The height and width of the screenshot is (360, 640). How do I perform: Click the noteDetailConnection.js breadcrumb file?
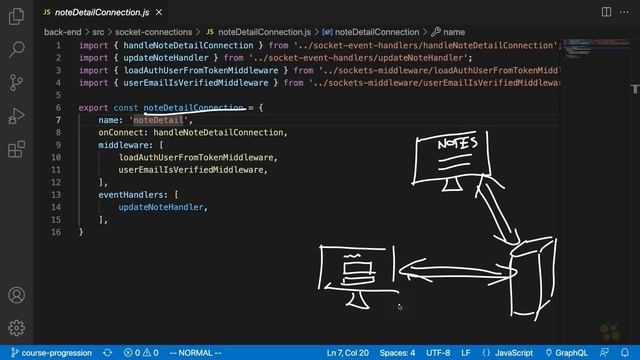click(x=259, y=32)
